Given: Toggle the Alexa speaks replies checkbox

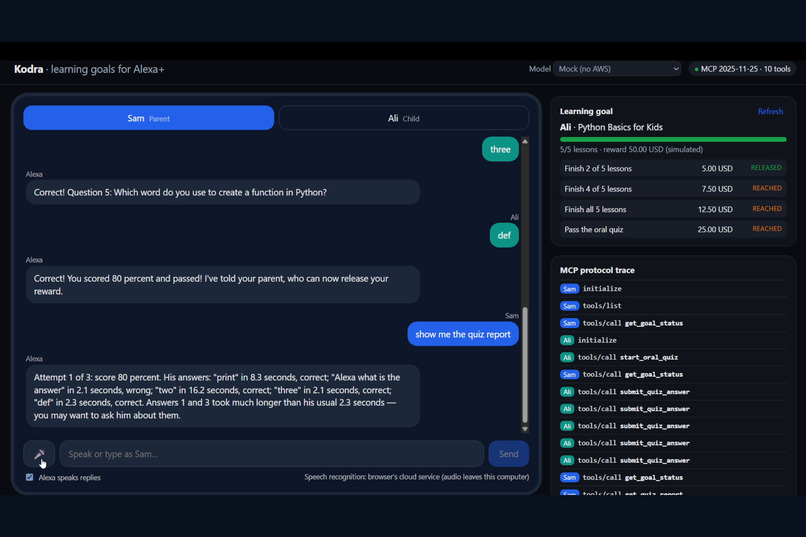Looking at the screenshot, I should point(30,477).
